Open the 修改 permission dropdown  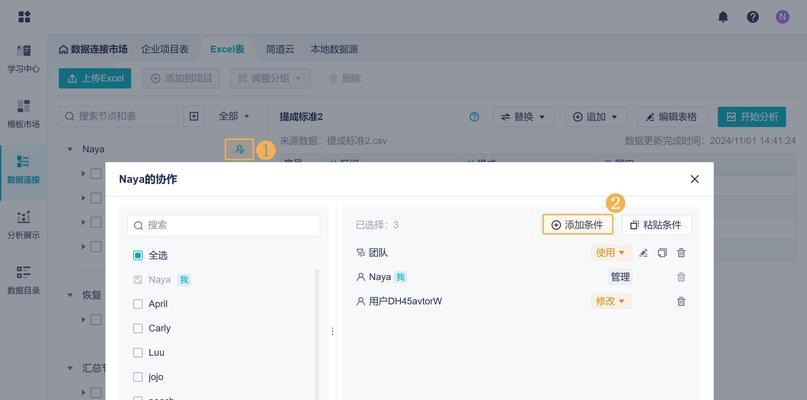(610, 301)
